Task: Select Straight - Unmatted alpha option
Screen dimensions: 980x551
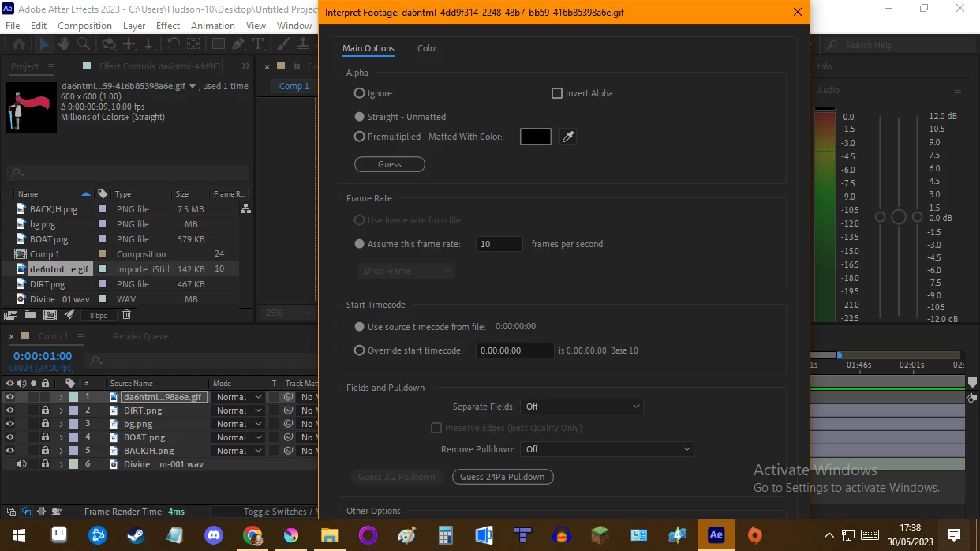Action: point(360,117)
